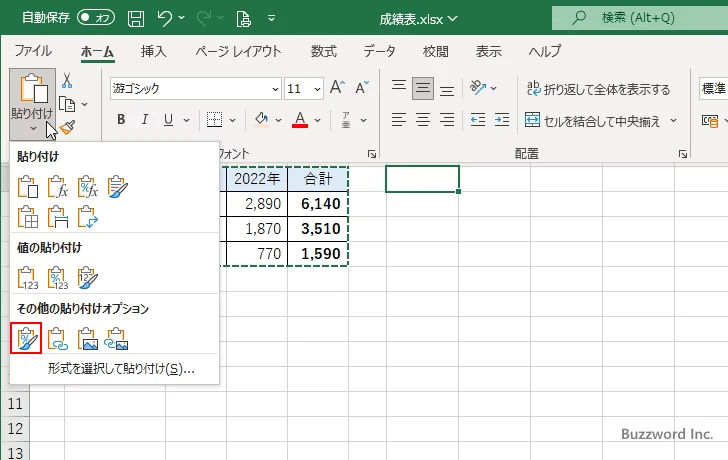Expand the Copy options arrow

84,104
